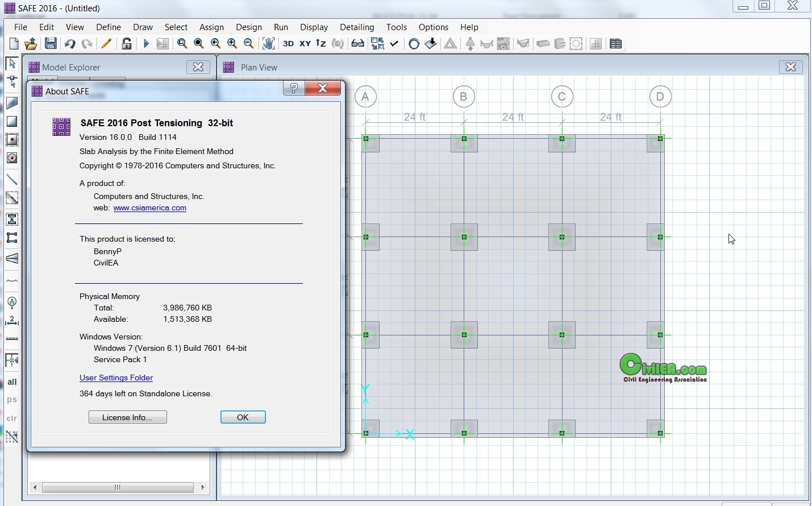The height and width of the screenshot is (506, 812).
Task: Select the draw beam line tool
Action: tap(12, 180)
